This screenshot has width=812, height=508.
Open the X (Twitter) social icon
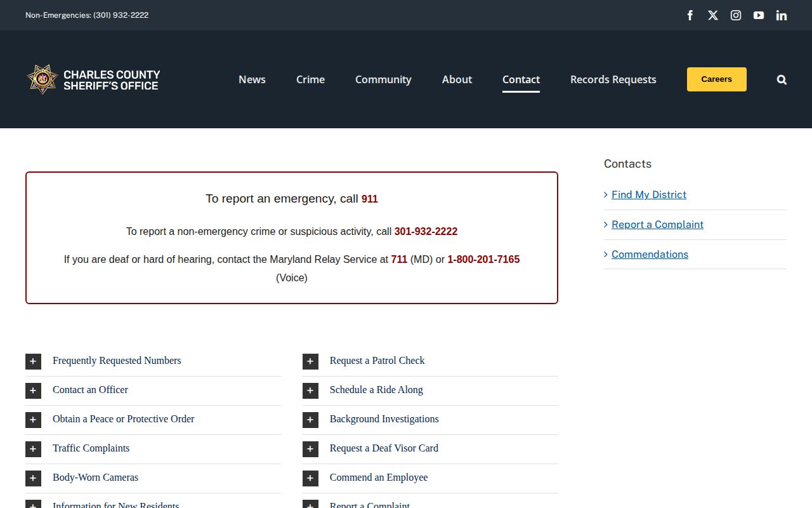coord(713,15)
